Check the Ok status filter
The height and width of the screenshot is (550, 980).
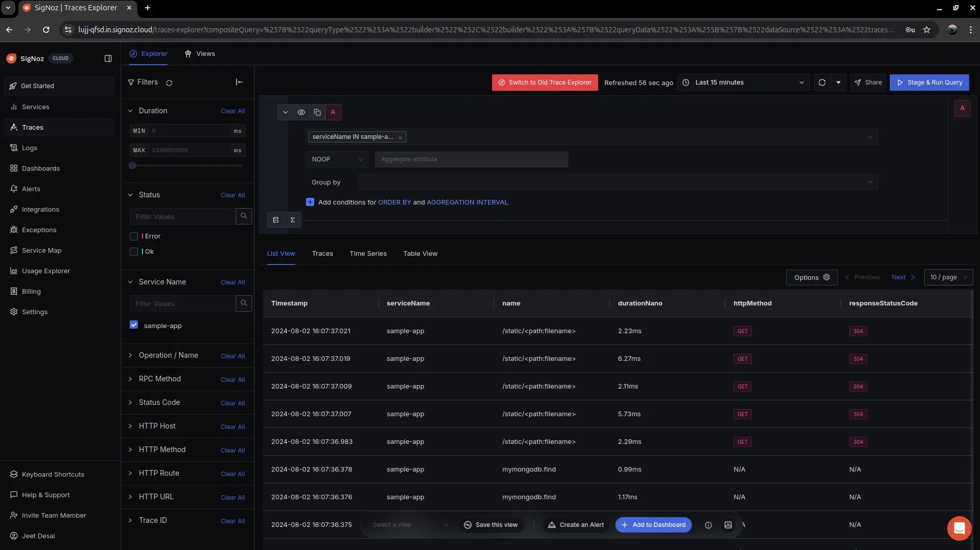tap(134, 252)
